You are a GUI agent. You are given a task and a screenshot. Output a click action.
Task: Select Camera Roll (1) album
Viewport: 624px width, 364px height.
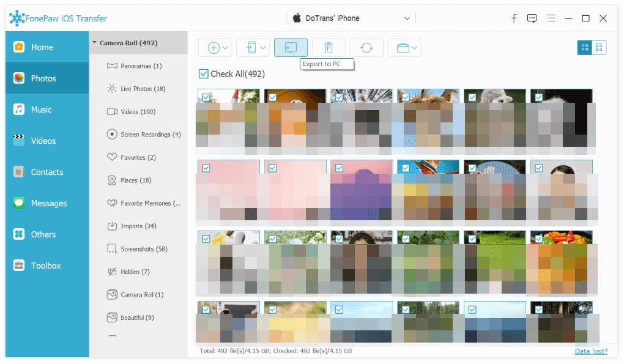138,295
